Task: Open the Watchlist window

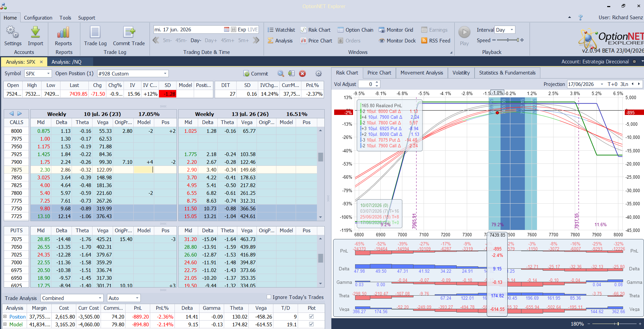Action: tap(281, 30)
